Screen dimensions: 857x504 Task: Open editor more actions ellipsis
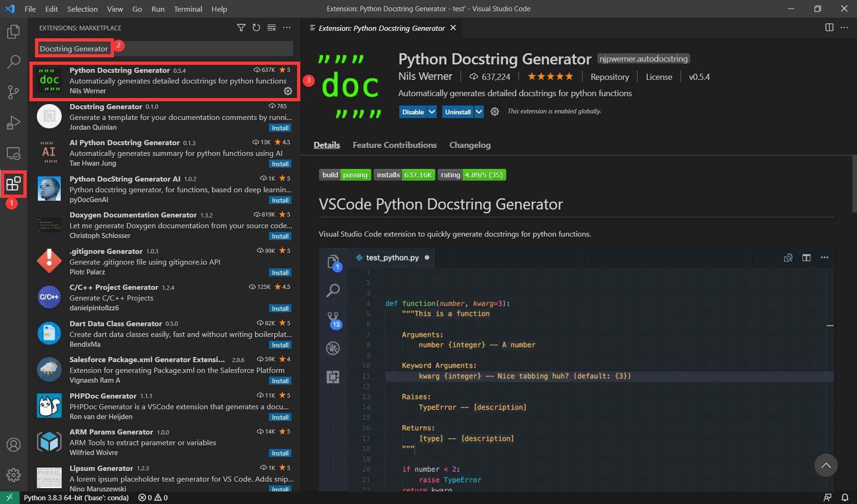click(844, 28)
